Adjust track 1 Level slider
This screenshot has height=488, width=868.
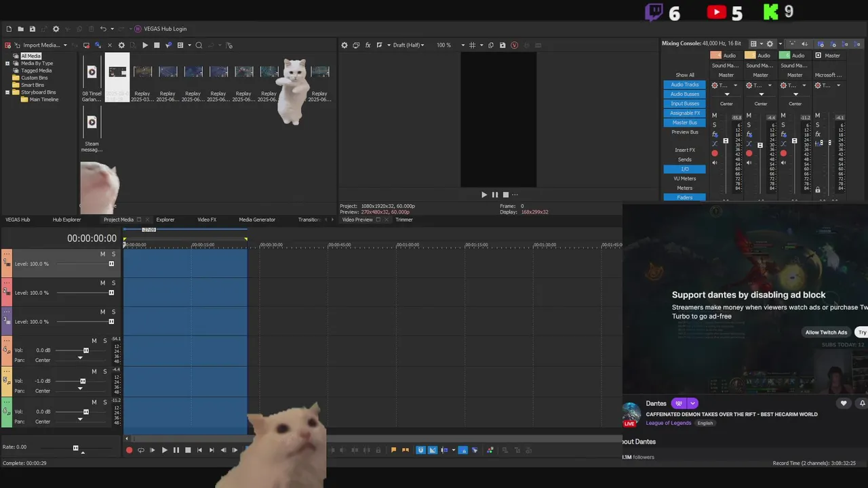point(111,264)
